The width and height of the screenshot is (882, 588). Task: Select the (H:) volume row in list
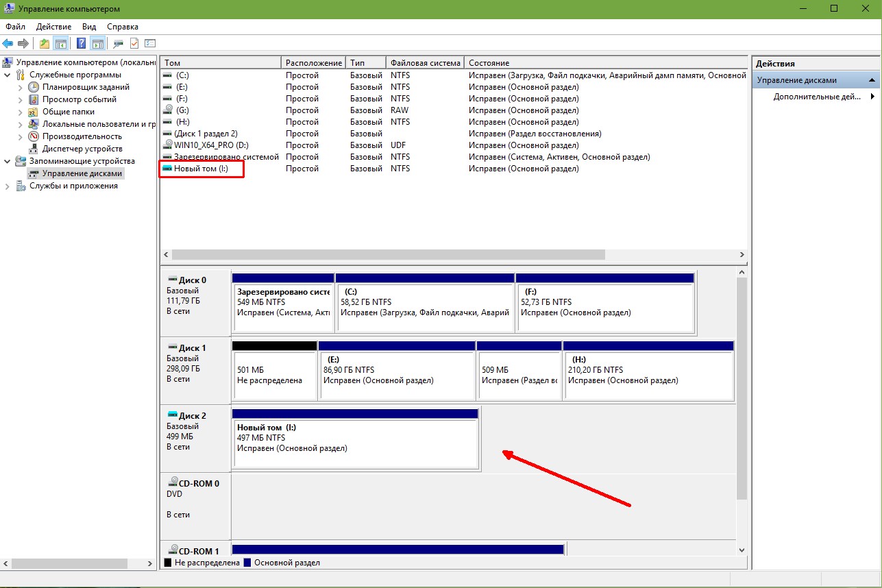[454, 122]
